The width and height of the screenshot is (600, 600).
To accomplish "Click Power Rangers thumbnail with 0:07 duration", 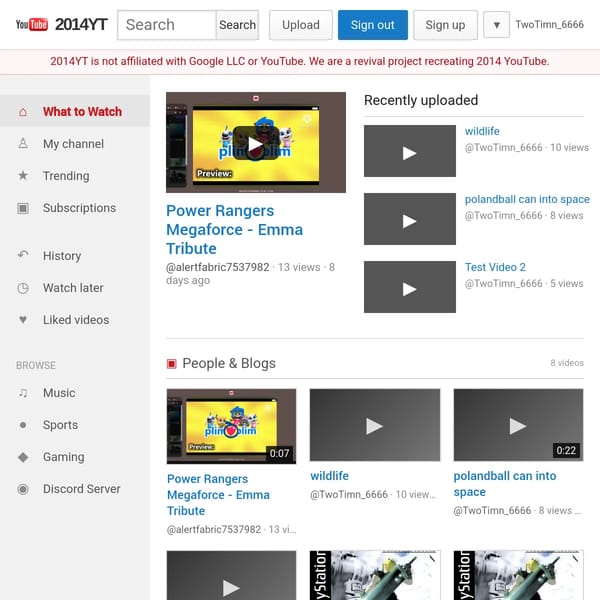I will (232, 426).
